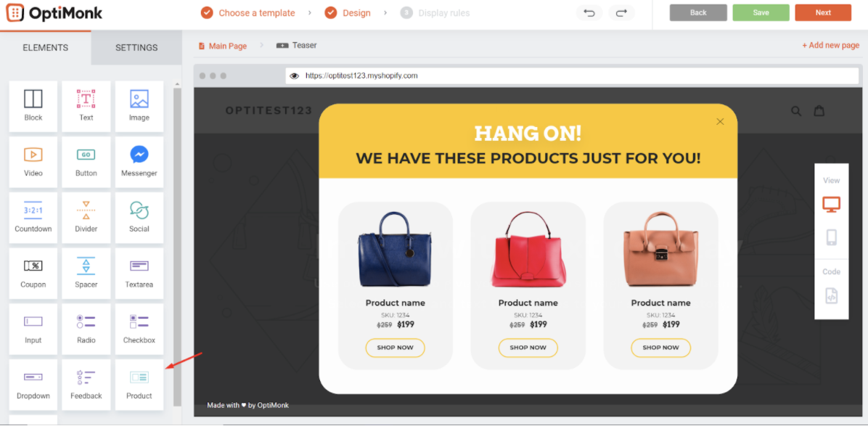Choose the Social element
The height and width of the screenshot is (434, 868).
[139, 218]
